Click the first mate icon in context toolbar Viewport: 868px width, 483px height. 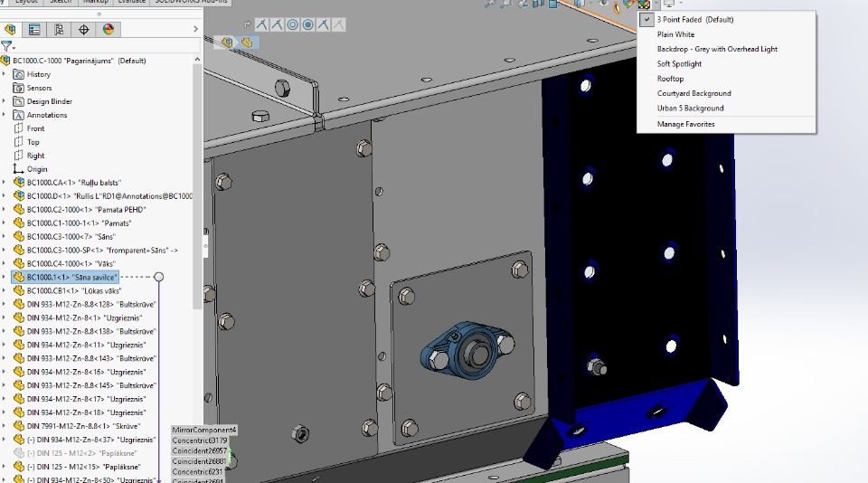[x=262, y=24]
